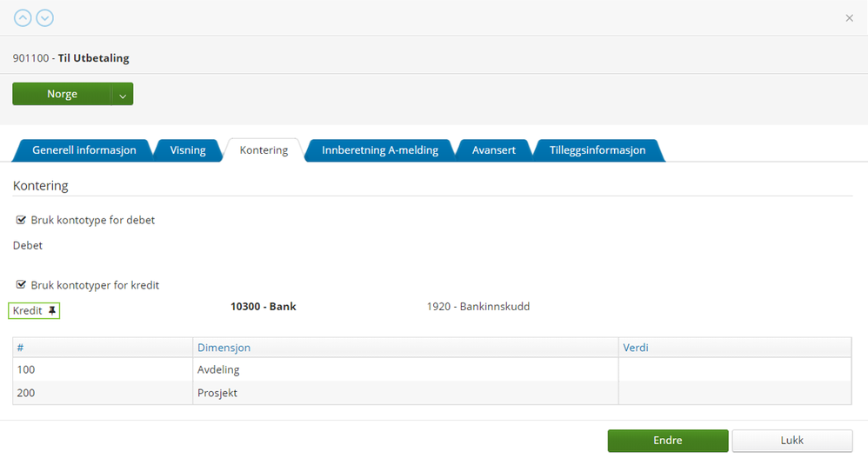Go to previous record with up arrow icon
The width and height of the screenshot is (868, 458).
click(x=23, y=18)
